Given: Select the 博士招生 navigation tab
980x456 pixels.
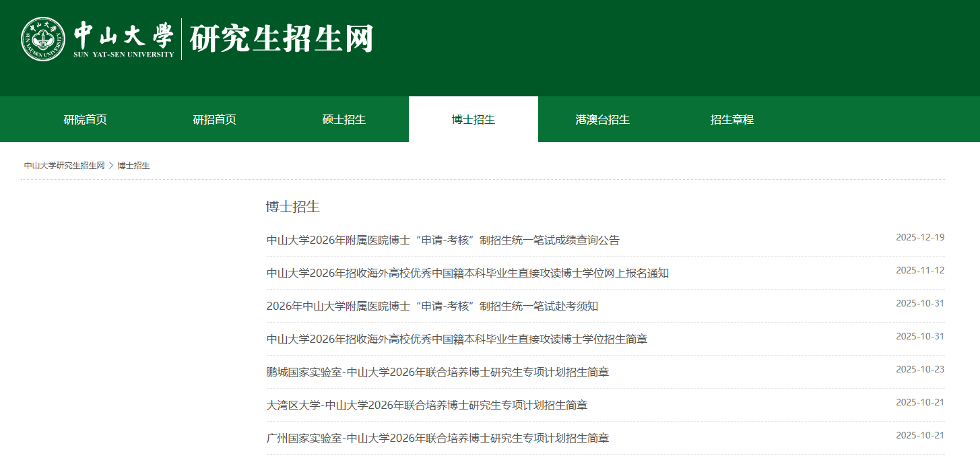Looking at the screenshot, I should [x=473, y=120].
